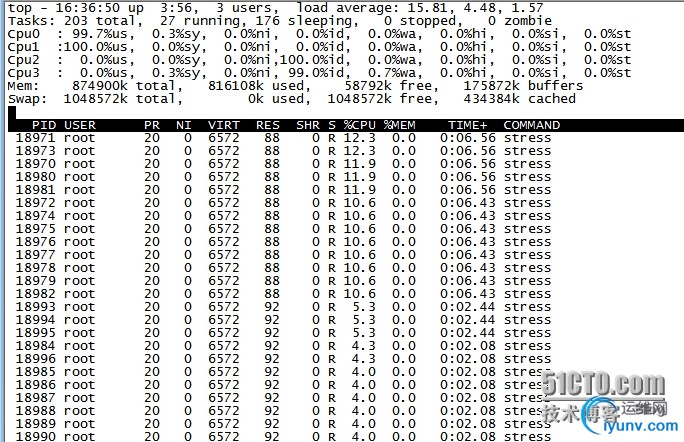Select PID 18989 in process list

point(36,424)
